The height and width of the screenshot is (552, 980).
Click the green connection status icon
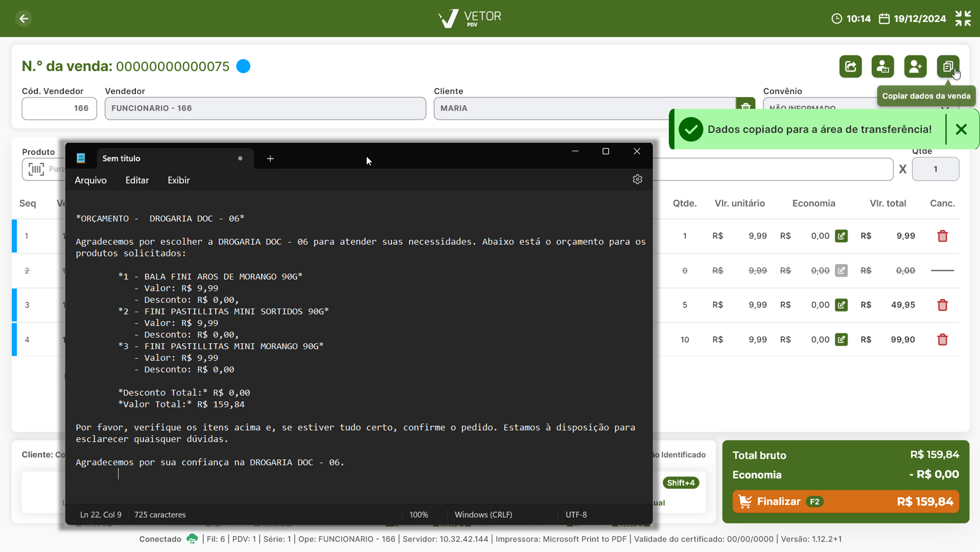(192, 539)
